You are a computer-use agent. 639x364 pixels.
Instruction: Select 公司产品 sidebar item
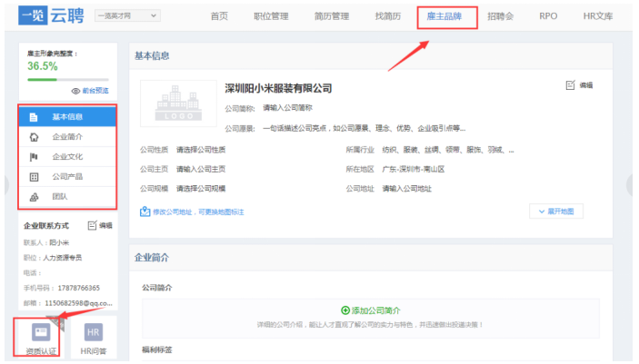click(x=66, y=177)
